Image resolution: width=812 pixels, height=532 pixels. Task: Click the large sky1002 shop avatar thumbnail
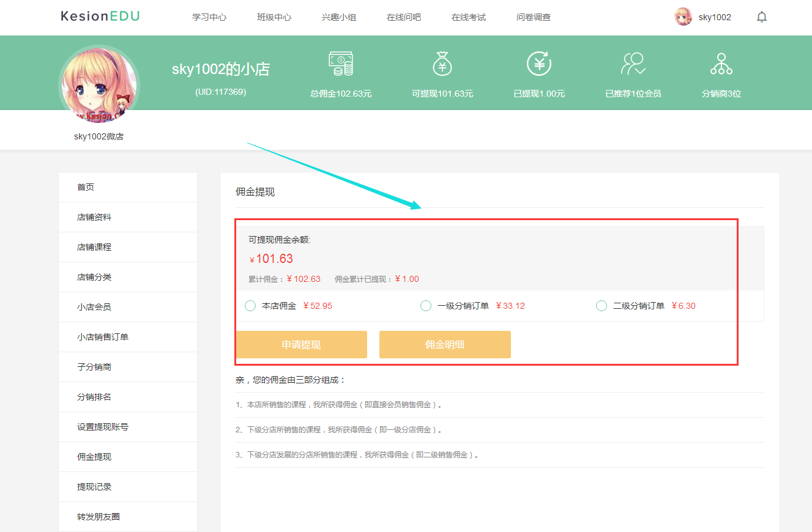click(99, 86)
